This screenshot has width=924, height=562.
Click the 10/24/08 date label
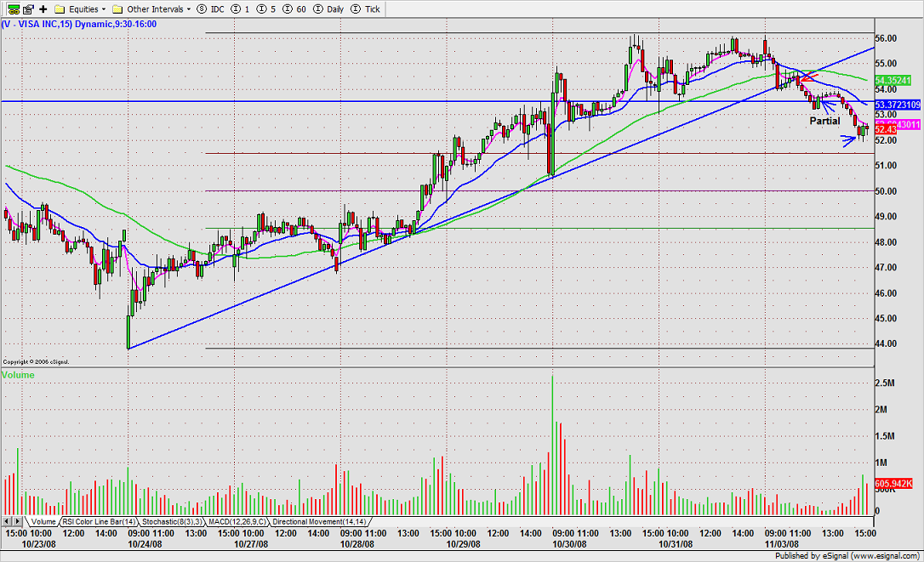click(145, 544)
